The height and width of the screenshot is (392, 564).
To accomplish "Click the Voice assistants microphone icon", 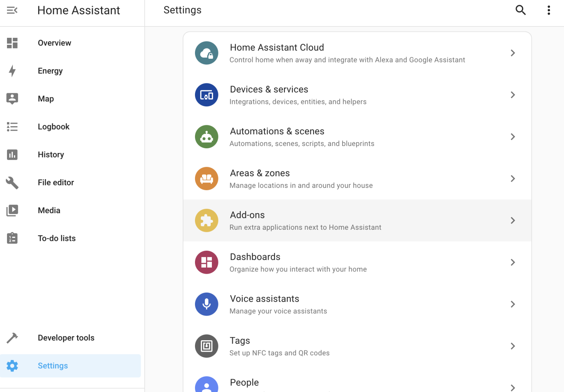I will pyautogui.click(x=207, y=304).
